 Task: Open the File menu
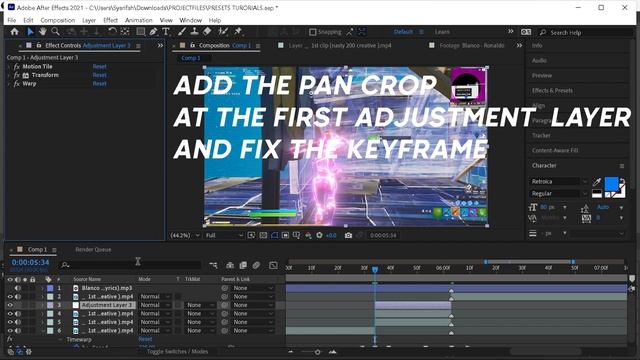[x=11, y=20]
